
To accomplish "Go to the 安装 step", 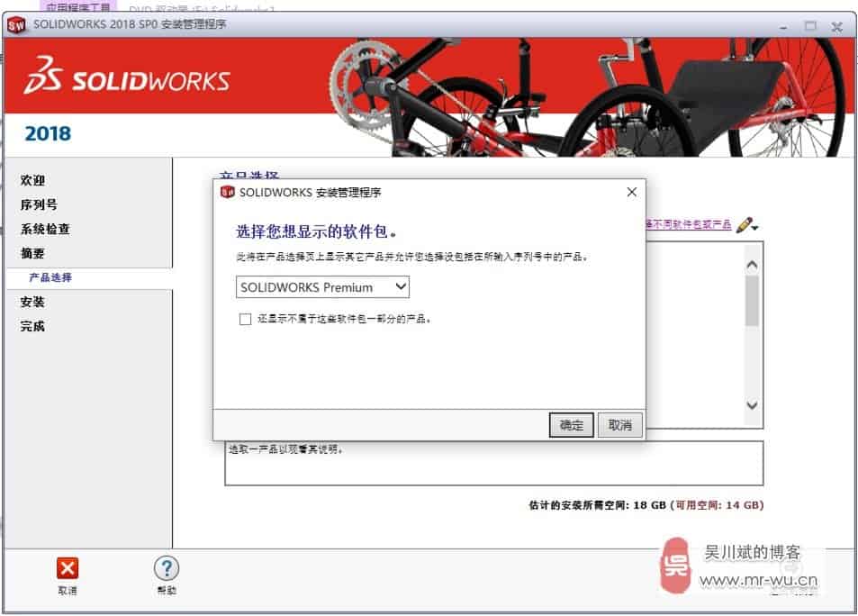I will [x=32, y=302].
